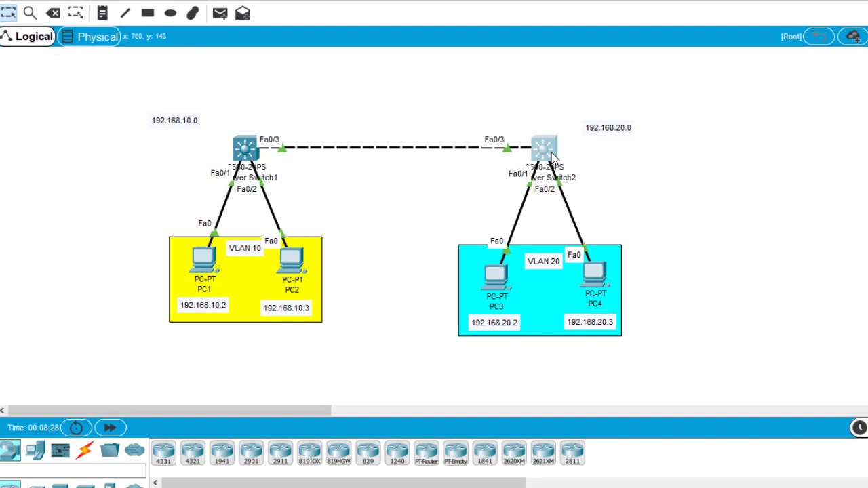Click the New Cluster cloud icon

click(x=853, y=37)
